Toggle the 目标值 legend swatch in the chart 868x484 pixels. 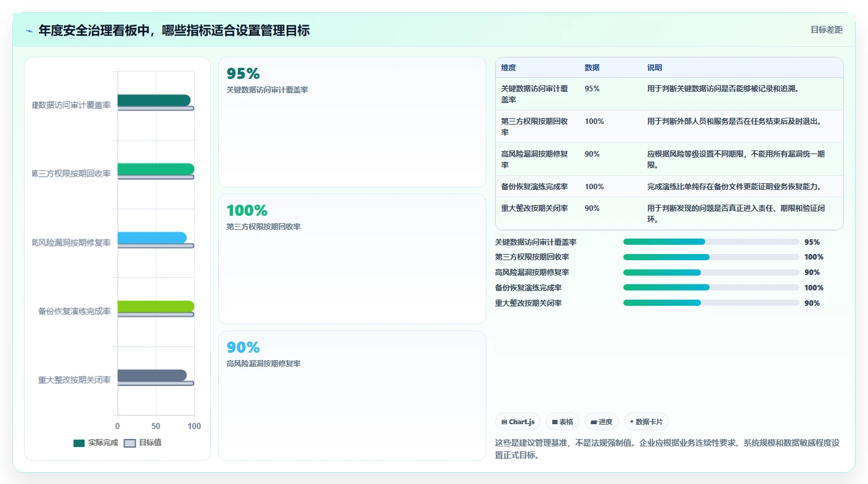[x=129, y=443]
